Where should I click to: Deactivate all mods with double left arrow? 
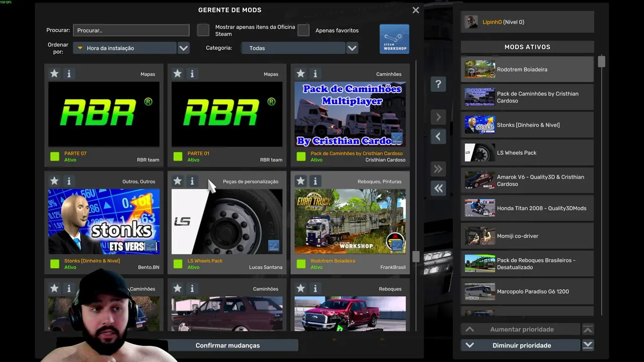tap(438, 188)
